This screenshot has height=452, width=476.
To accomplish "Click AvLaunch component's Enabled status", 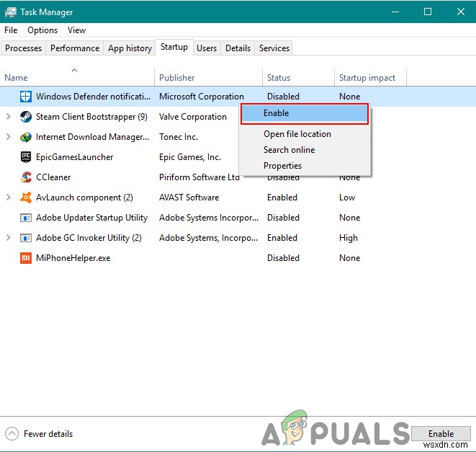I will [282, 198].
